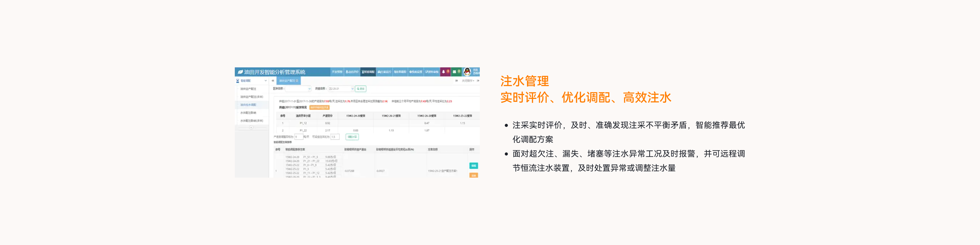This screenshot has height=245, width=980.
Task: Click the penguin user avatar
Action: (467, 71)
